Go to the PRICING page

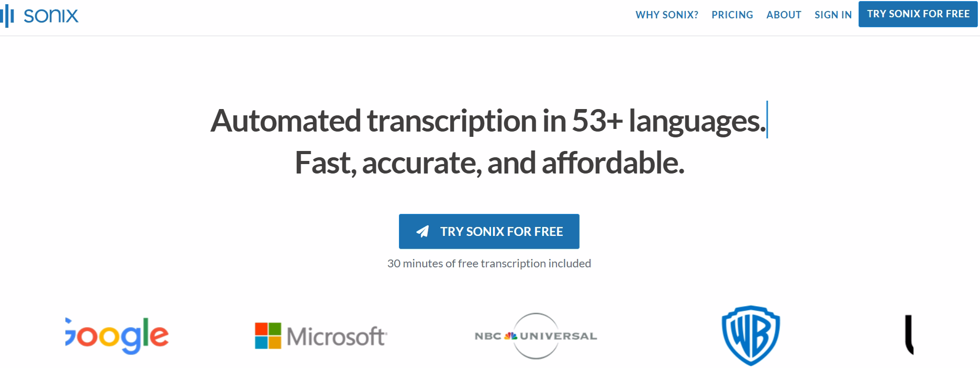pos(732,15)
